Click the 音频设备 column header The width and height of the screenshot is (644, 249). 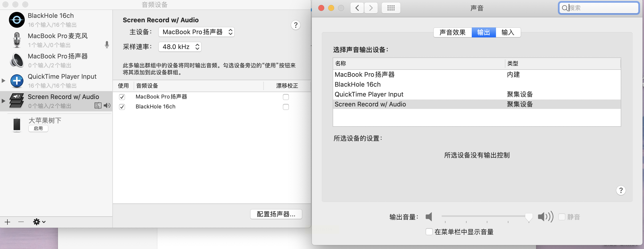pyautogui.click(x=198, y=86)
